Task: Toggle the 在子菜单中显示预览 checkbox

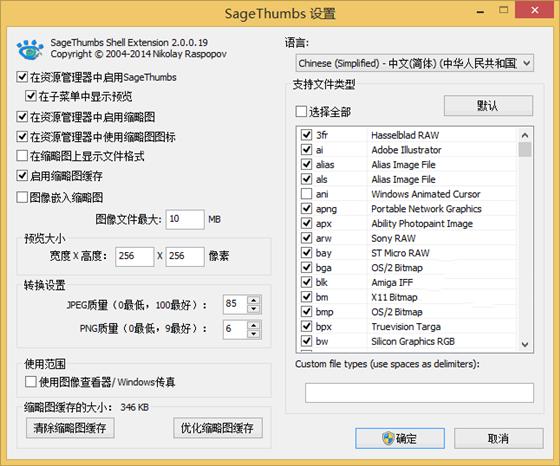Action: (x=31, y=96)
